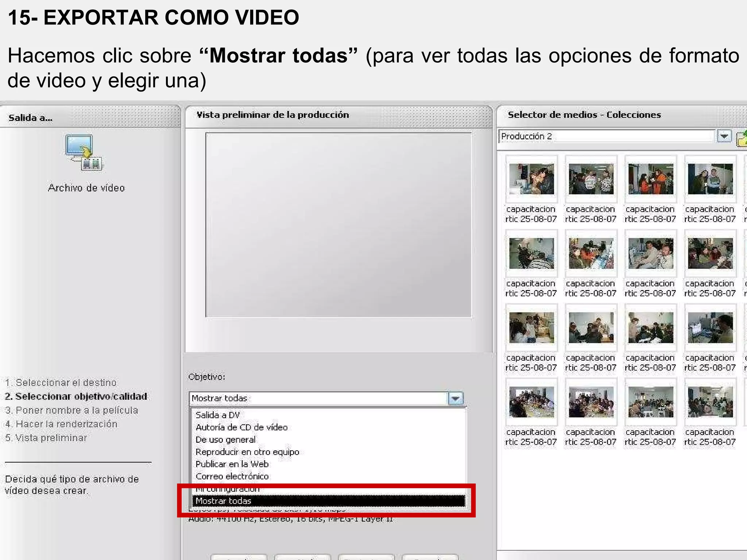Select second thumbnail in bottom row of collection

[591, 402]
